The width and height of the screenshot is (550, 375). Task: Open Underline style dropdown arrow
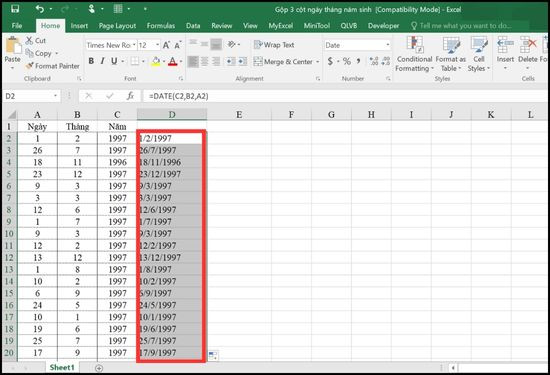coord(122,61)
